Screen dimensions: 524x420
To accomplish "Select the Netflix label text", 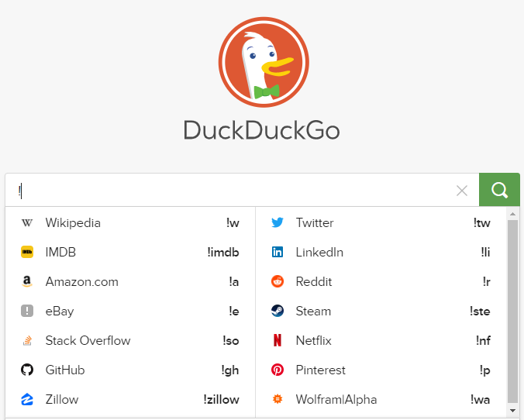I will (x=314, y=340).
